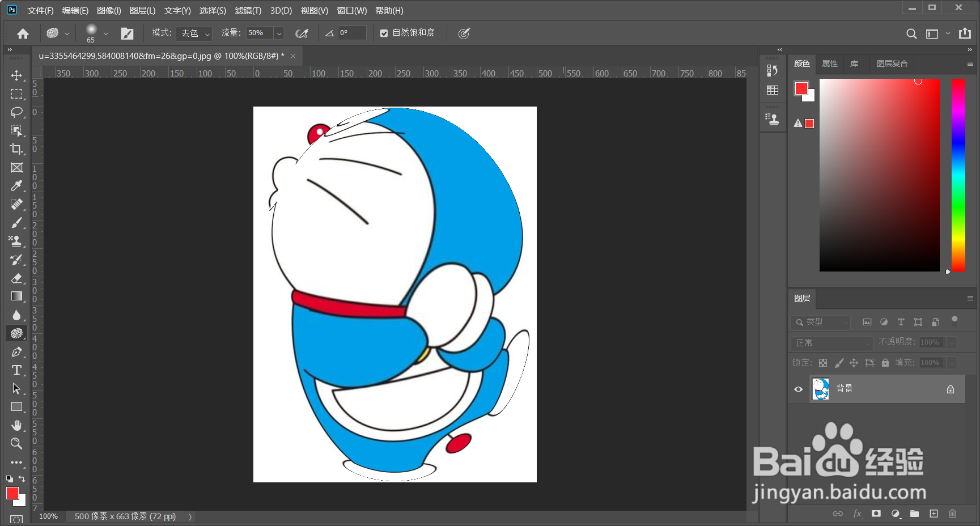
Task: Select the Rectangle shape tool
Action: click(x=16, y=407)
